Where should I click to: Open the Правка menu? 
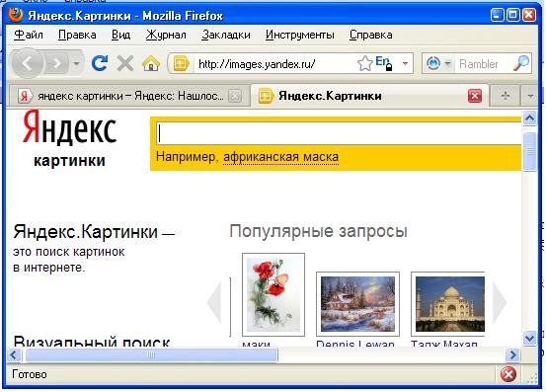point(77,35)
